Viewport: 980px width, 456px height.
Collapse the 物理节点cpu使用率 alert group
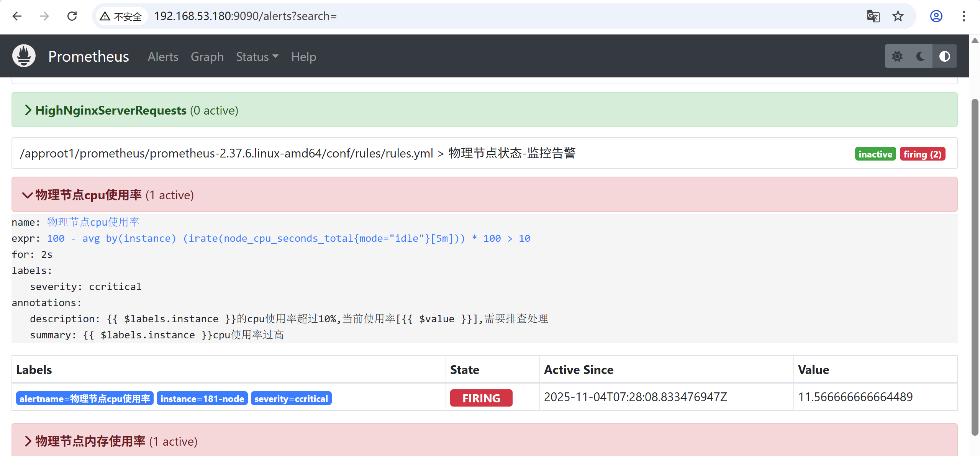point(89,195)
